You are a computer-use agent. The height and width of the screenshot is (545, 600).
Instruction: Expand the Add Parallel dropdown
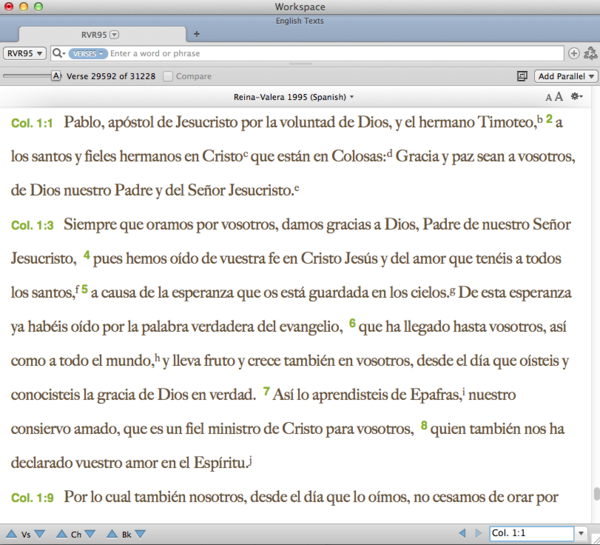pyautogui.click(x=566, y=76)
